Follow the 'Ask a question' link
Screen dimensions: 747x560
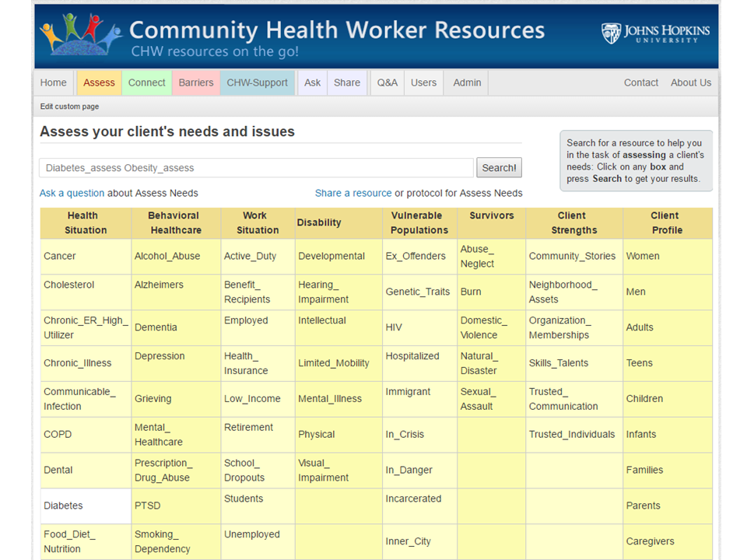pyautogui.click(x=72, y=193)
